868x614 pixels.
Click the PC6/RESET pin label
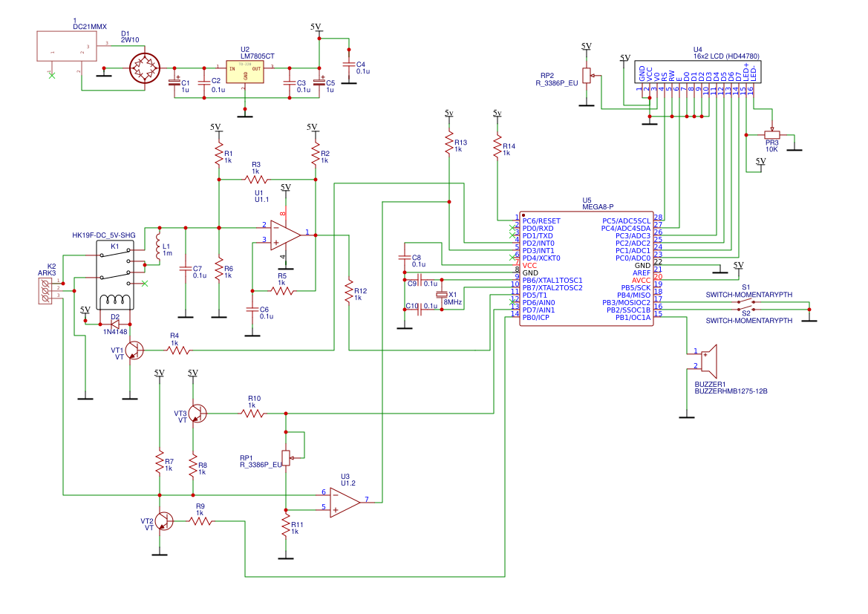pyautogui.click(x=541, y=221)
